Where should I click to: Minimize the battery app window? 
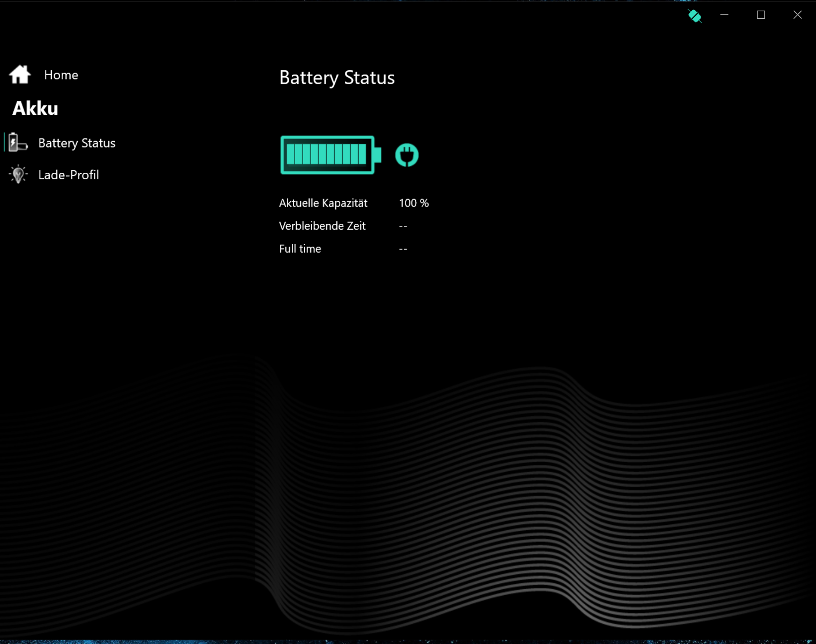coord(724,15)
